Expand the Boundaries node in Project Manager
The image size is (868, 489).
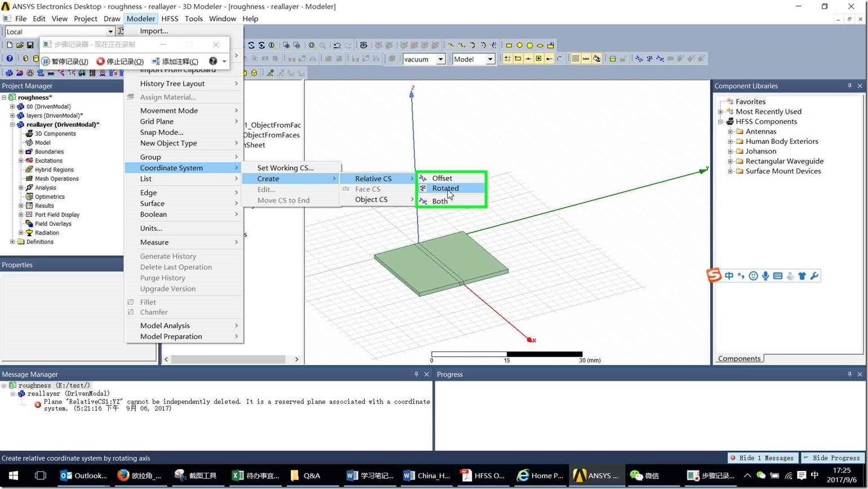pos(21,152)
